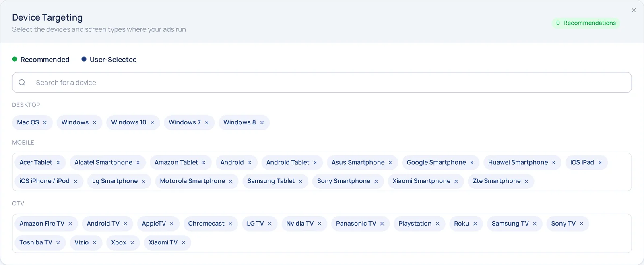Remove the Android chip via x icon
644x265 pixels.
250,162
